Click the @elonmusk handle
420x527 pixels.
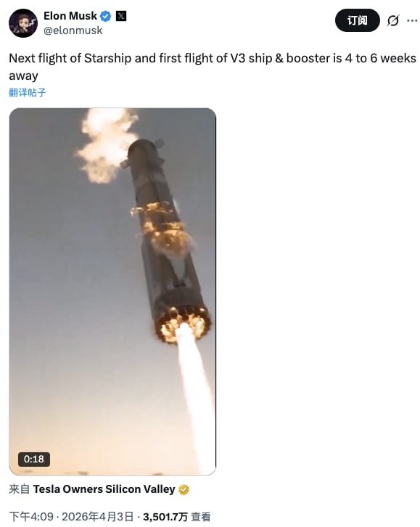click(x=73, y=30)
